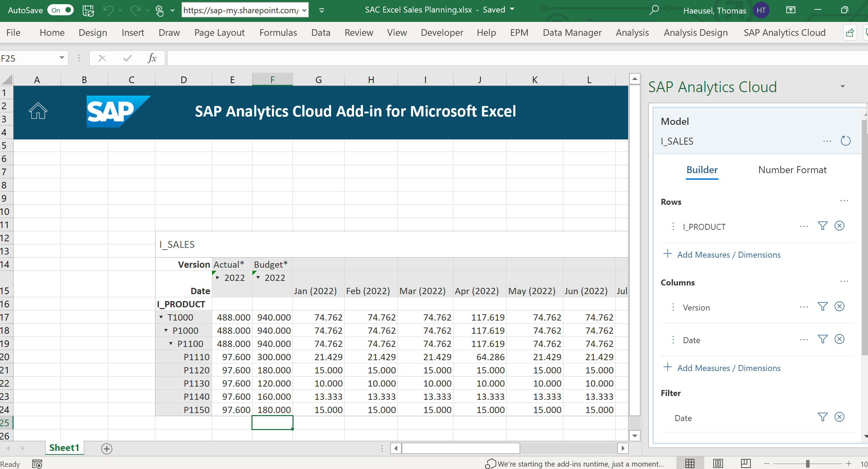Viewport: 868px width, 469px height.
Task: Click the I_SALES model more options ellipsis
Action: click(x=827, y=141)
